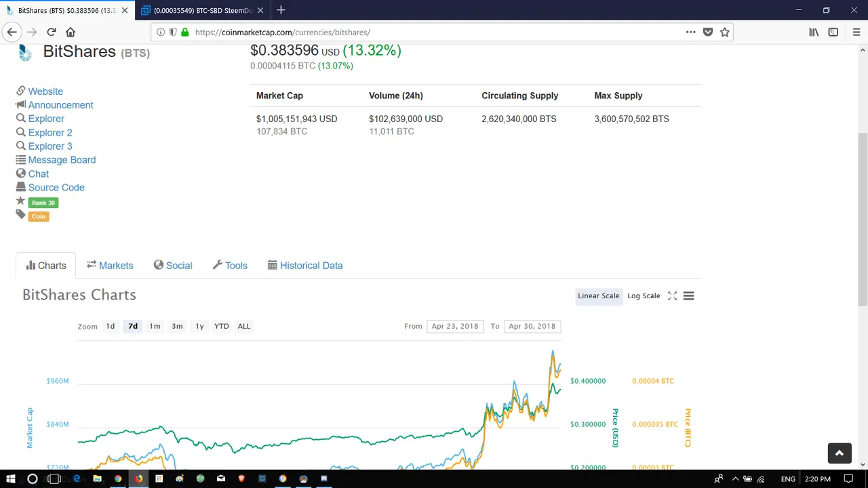Open the Windows Action Center notifications

848,479
